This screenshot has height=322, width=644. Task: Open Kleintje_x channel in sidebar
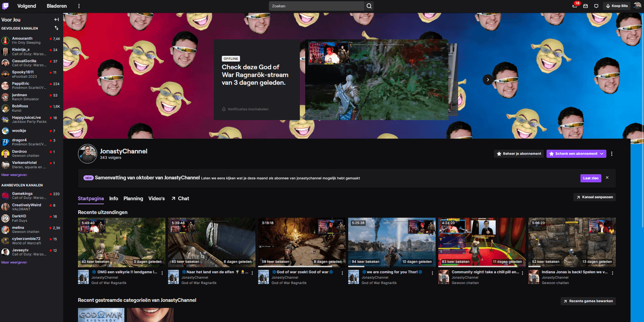31,52
